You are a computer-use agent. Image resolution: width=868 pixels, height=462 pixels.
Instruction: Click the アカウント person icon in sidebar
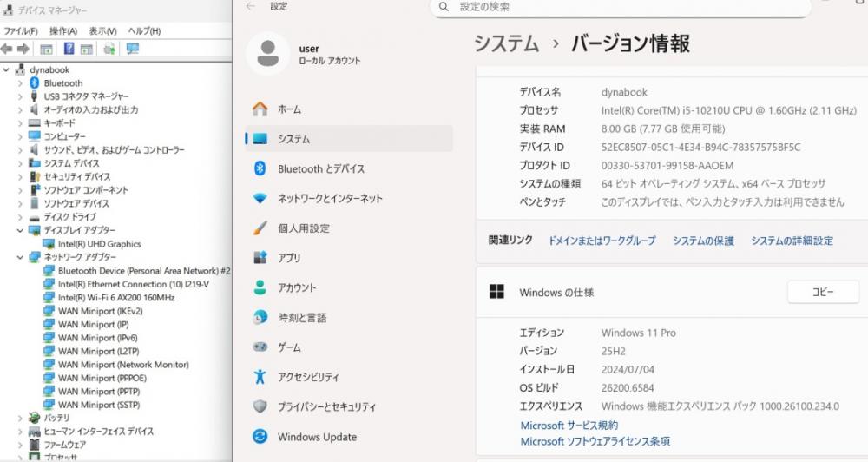coord(260,287)
